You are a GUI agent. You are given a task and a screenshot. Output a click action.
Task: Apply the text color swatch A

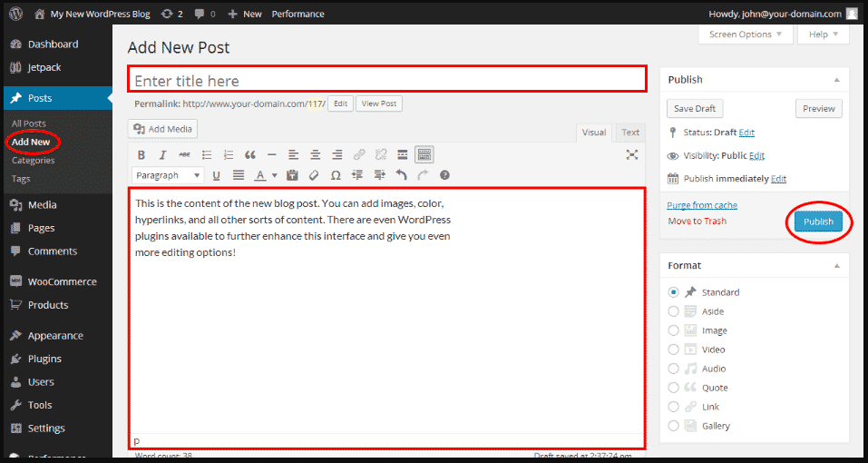260,175
